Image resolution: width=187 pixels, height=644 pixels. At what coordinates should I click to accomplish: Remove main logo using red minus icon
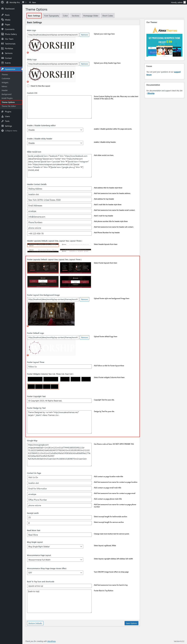(x=28, y=53)
